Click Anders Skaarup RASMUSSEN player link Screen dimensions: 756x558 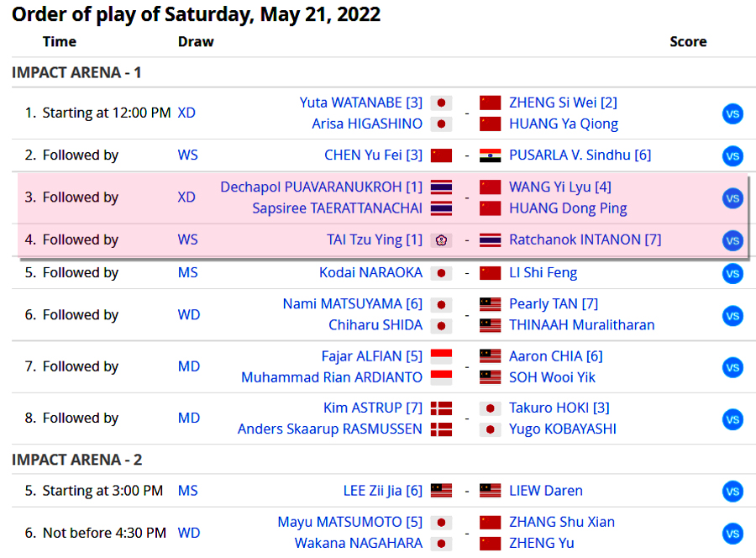point(330,429)
